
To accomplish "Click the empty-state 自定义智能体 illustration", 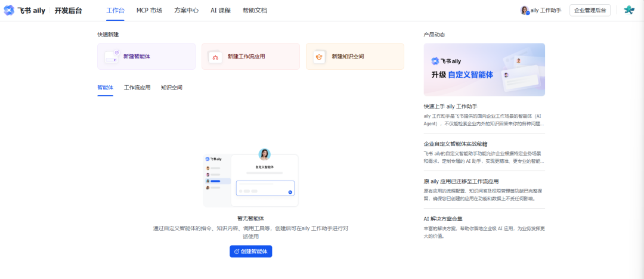I will pyautogui.click(x=250, y=178).
